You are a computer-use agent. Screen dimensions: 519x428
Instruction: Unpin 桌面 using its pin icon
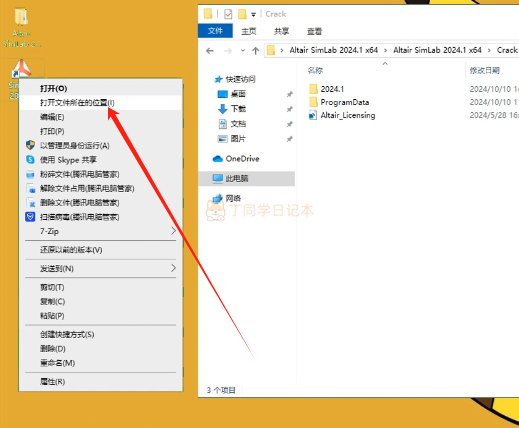[x=290, y=94]
